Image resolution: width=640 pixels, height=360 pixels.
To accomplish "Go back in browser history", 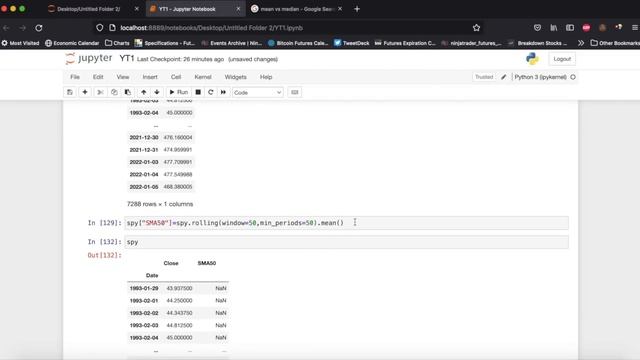I will 6,28.
